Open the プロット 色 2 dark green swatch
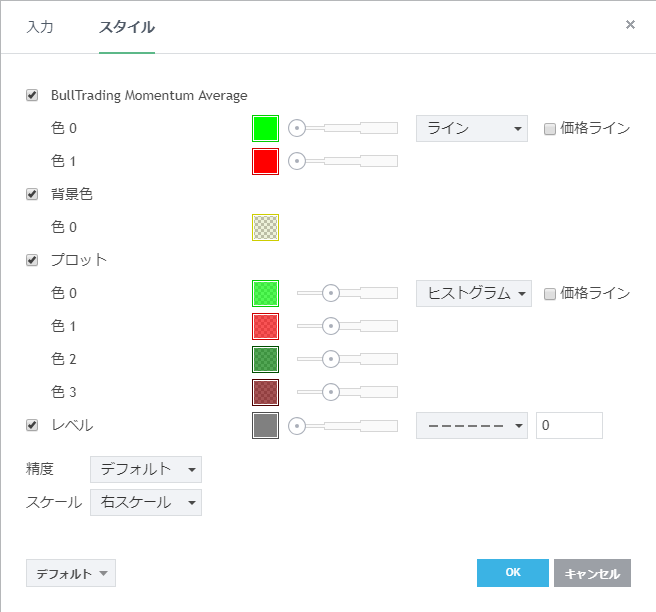 [x=265, y=359]
